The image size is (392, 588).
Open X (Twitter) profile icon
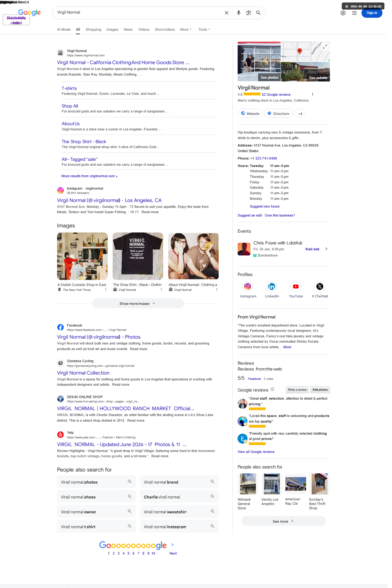point(320,286)
